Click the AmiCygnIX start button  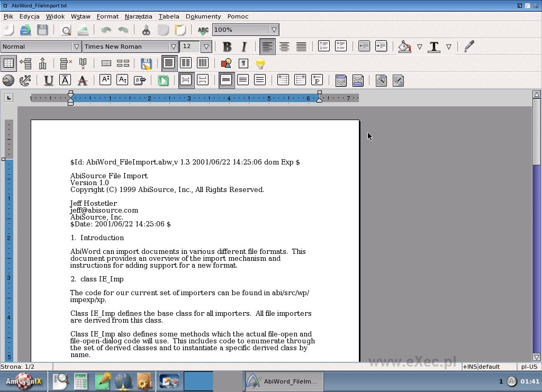pos(23,381)
